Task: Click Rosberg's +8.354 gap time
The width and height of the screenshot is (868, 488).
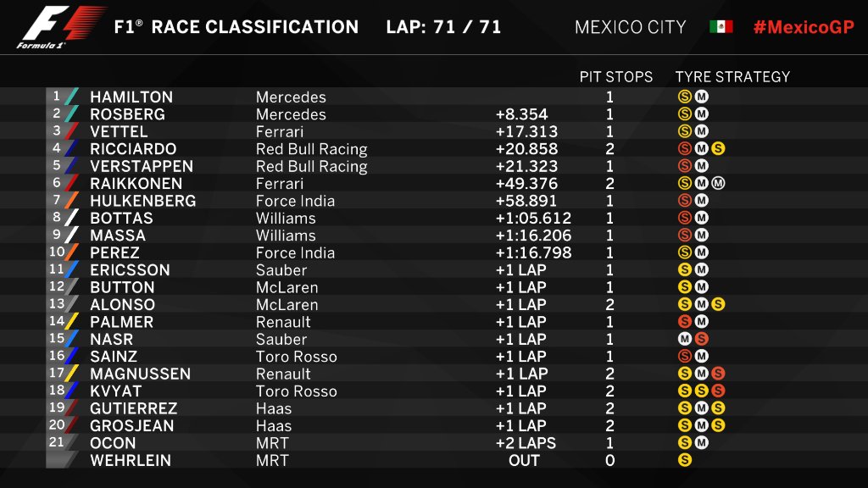Action: pyautogui.click(x=521, y=114)
